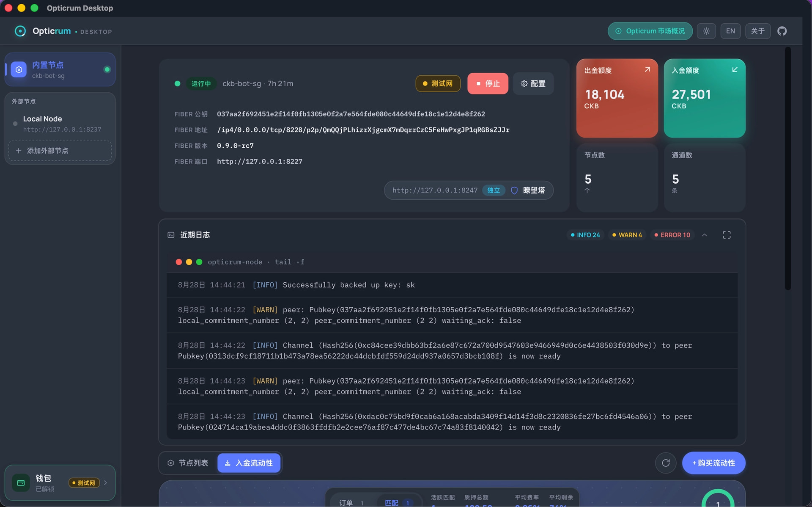Switch to the 节点列表 tab
Viewport: 812px width, 507px height.
[188, 463]
